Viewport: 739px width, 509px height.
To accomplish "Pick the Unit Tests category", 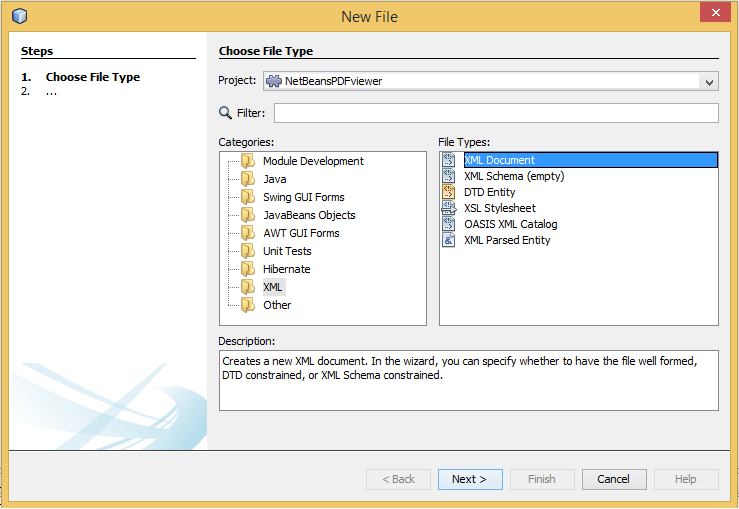I will (x=287, y=251).
